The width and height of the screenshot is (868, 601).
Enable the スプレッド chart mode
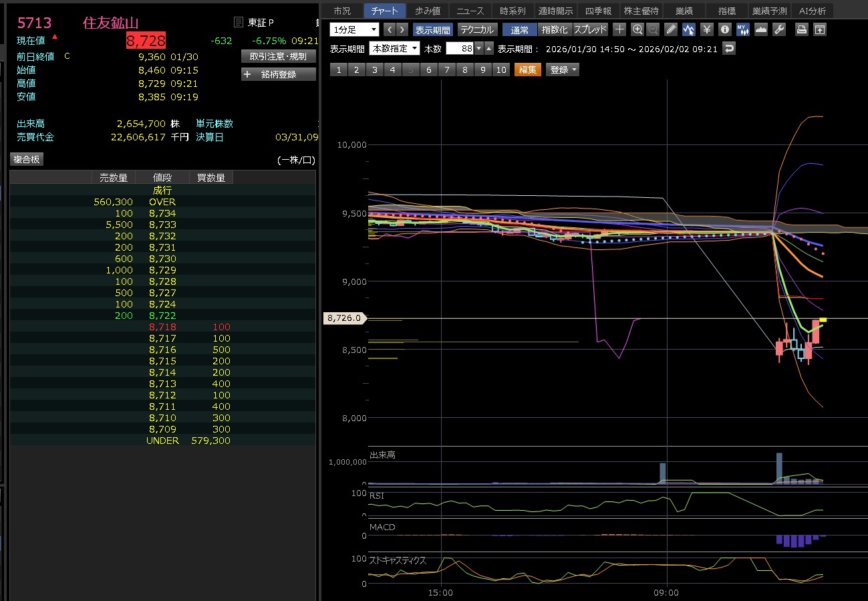(x=590, y=29)
